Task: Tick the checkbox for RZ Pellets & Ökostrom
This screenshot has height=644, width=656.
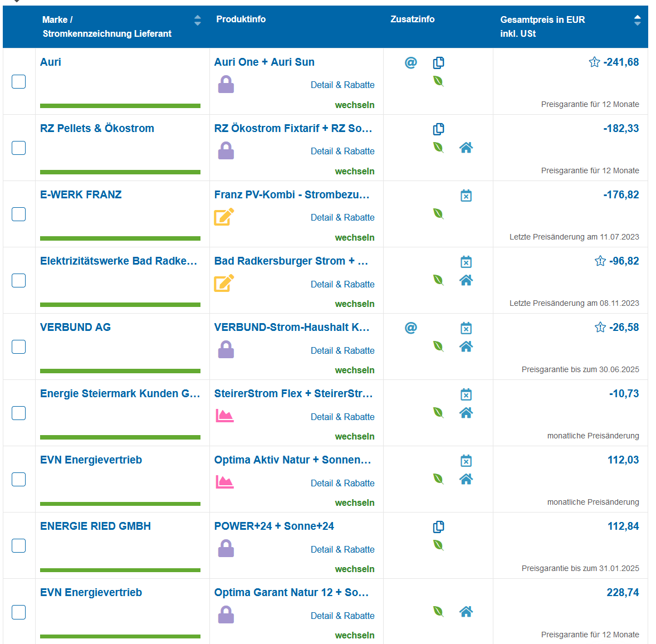Action: (18, 148)
